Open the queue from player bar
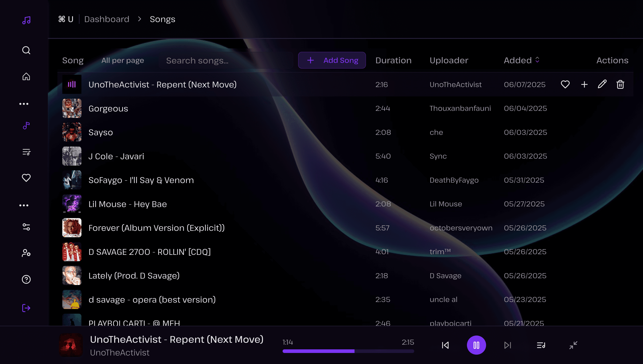 click(541, 345)
